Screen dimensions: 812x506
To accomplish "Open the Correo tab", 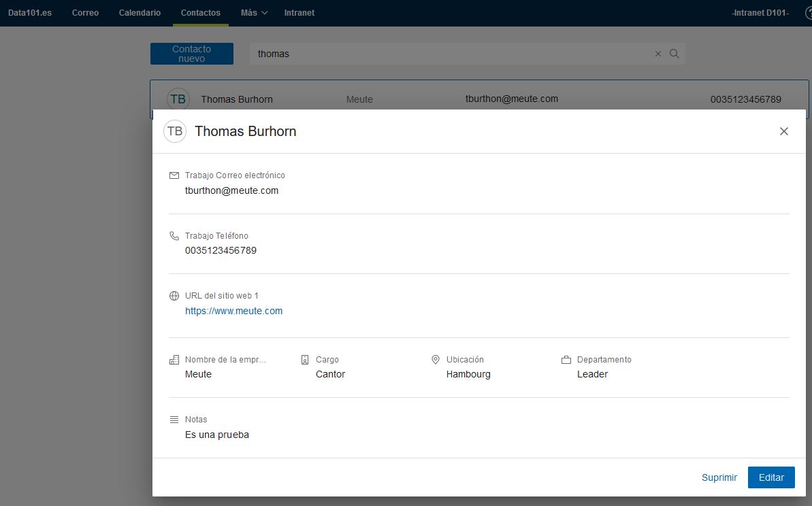I will pos(85,13).
